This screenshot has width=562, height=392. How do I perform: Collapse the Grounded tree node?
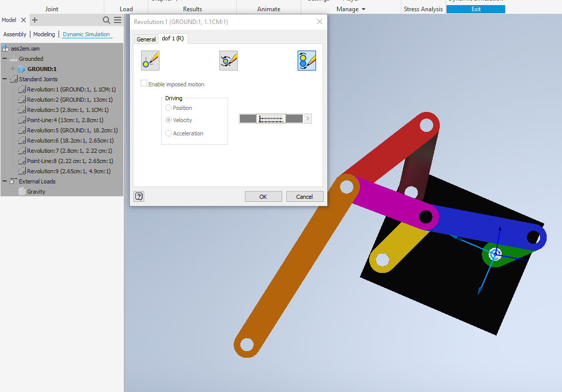tap(5, 58)
